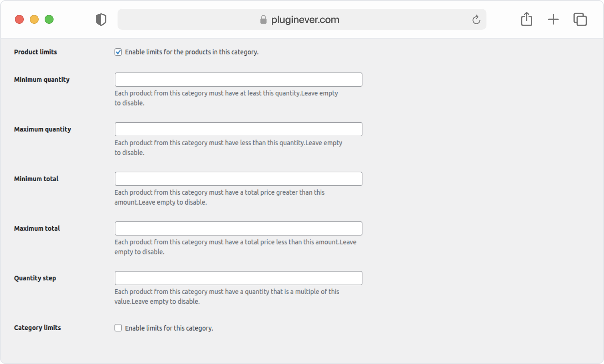Click the padlock icon in the address bar
The height and width of the screenshot is (364, 604).
263,19
